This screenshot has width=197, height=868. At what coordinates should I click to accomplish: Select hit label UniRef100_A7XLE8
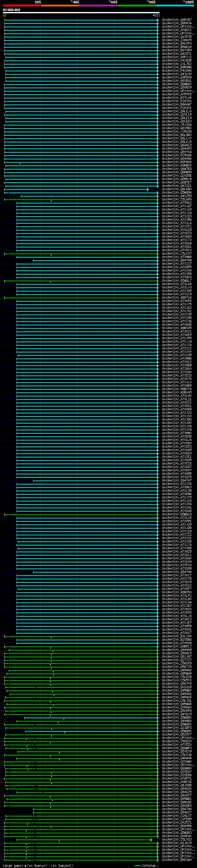click(177, 230)
